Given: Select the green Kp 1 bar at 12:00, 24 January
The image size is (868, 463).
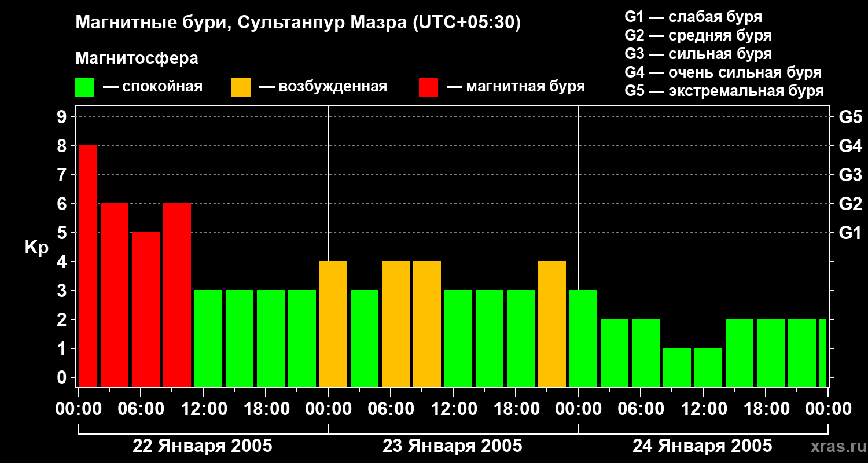Looking at the screenshot, I should 708,368.
